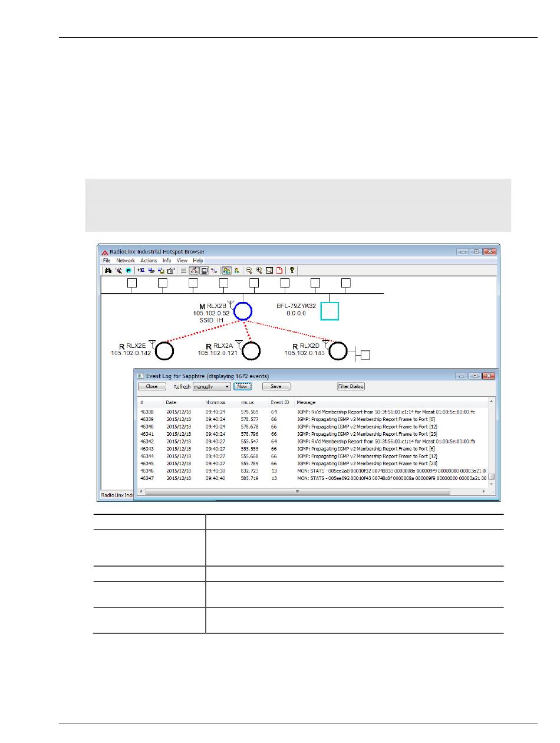Image resolution: width=560 pixels, height=743 pixels.
Task: Open the Network menu
Action: [x=125, y=261]
